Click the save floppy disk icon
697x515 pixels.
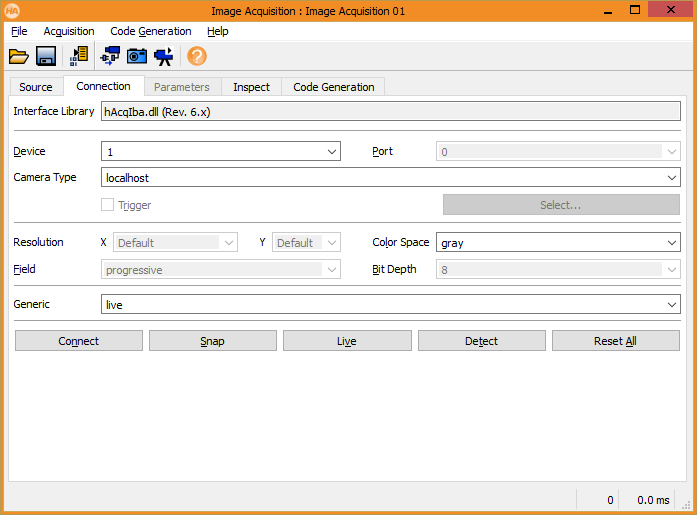(x=46, y=56)
